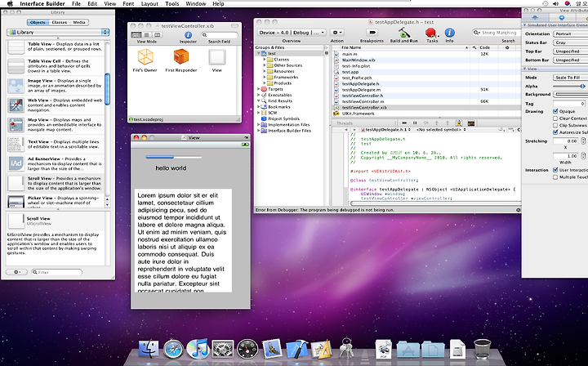Open Xcode from the Dock

[x=296, y=349]
